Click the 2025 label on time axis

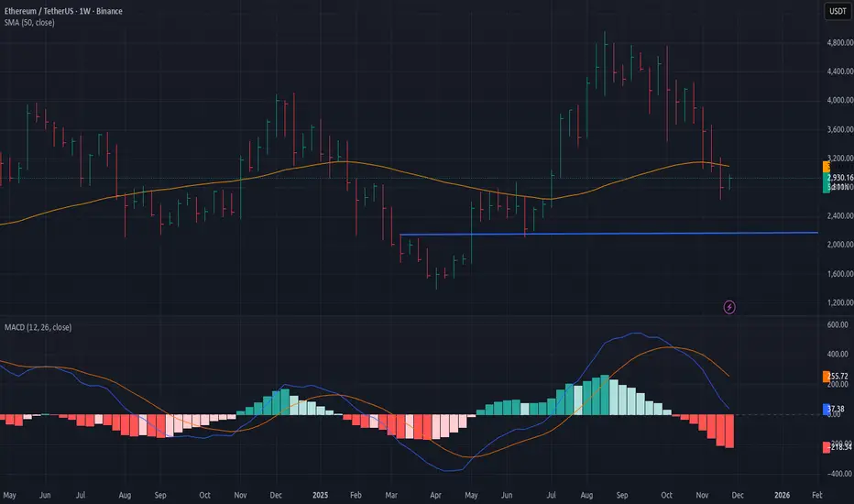click(x=321, y=495)
